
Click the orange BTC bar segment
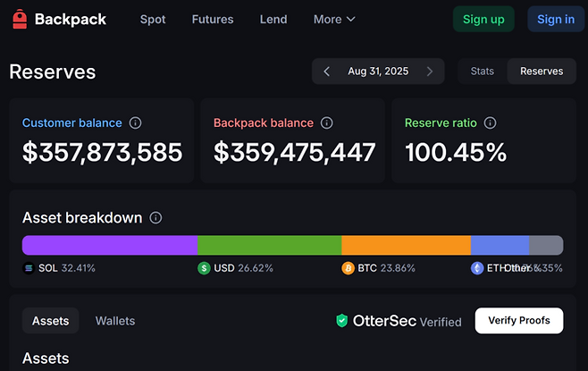coord(406,245)
